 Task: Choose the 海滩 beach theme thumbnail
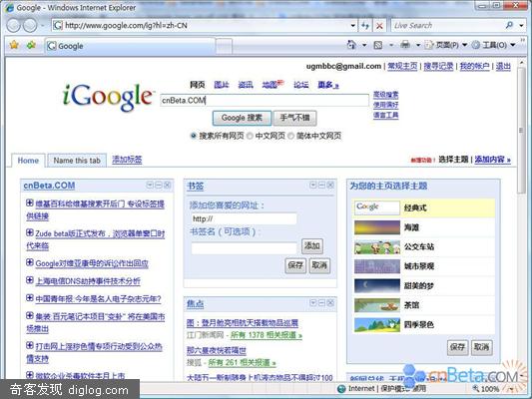coord(377,227)
